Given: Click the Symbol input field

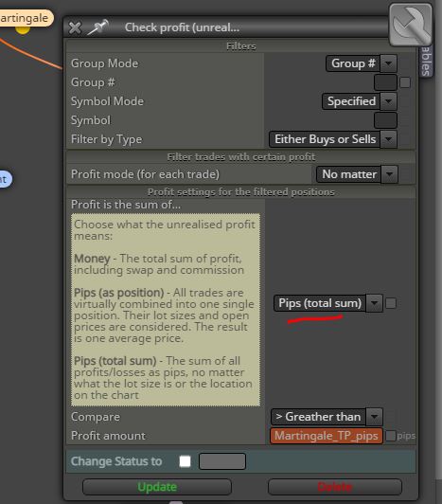Looking at the screenshot, I should tap(385, 120).
